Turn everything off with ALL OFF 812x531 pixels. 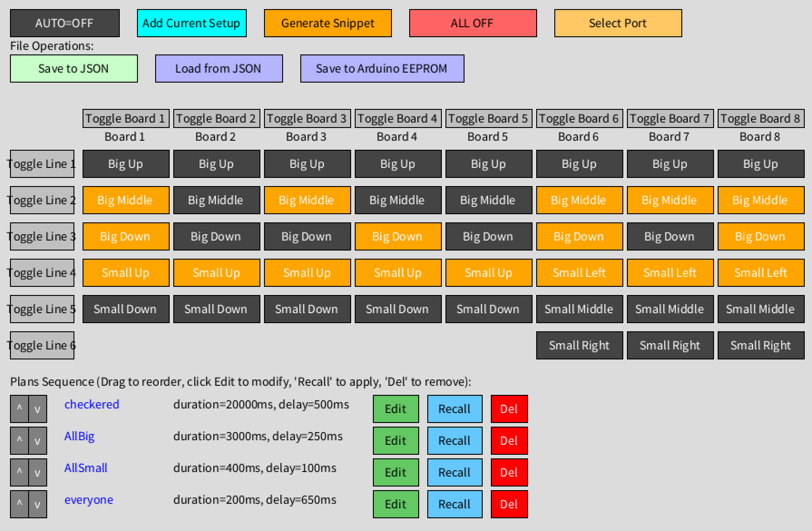click(x=473, y=23)
